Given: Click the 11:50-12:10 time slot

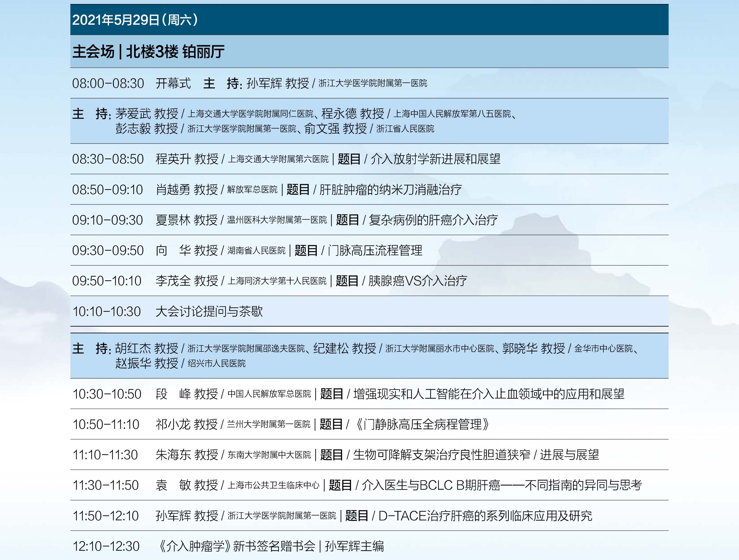Looking at the screenshot, I should [105, 516].
